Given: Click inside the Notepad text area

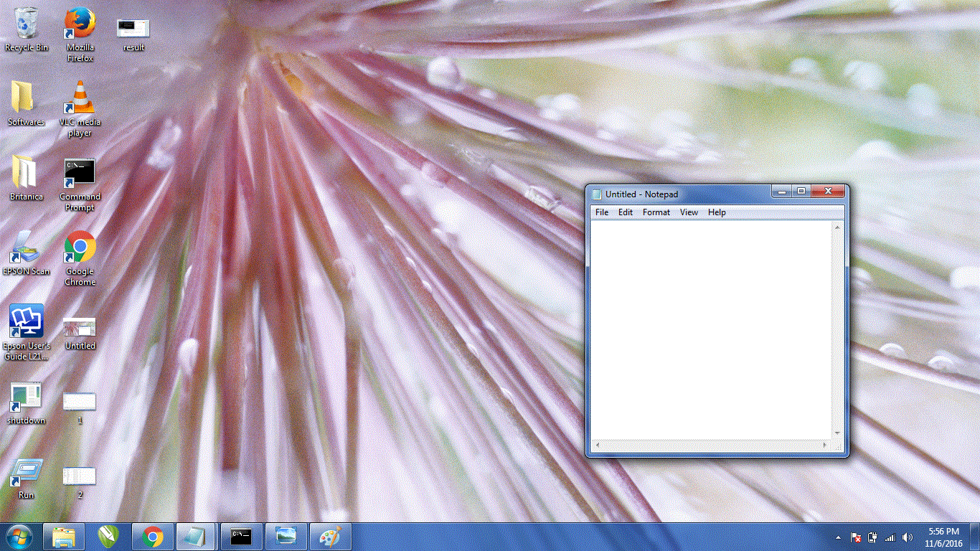Looking at the screenshot, I should pyautogui.click(x=710, y=330).
